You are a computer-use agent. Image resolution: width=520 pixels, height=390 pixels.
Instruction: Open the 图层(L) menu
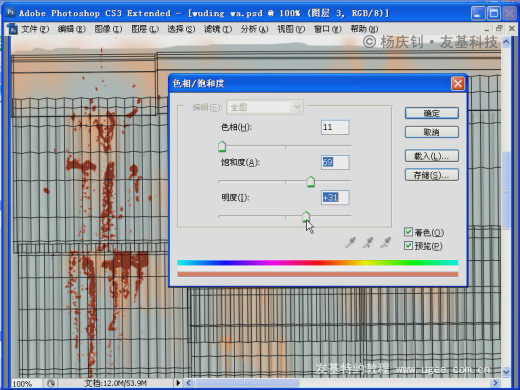(x=145, y=29)
